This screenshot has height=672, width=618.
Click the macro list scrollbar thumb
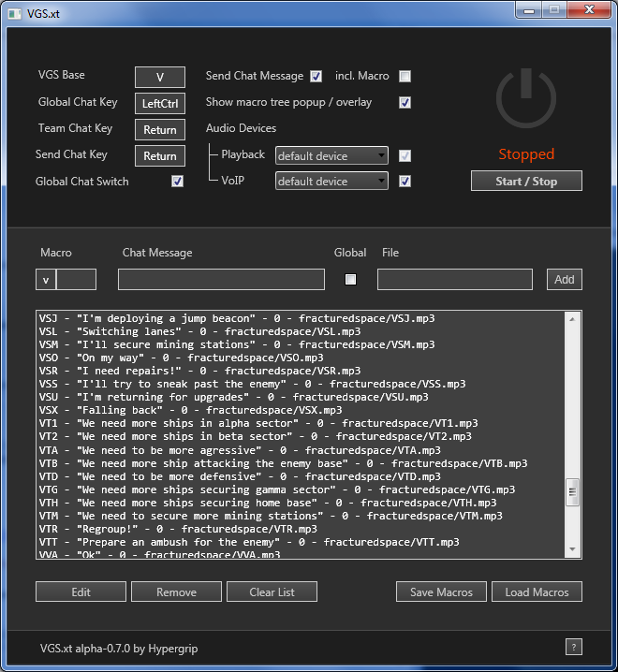click(x=572, y=492)
